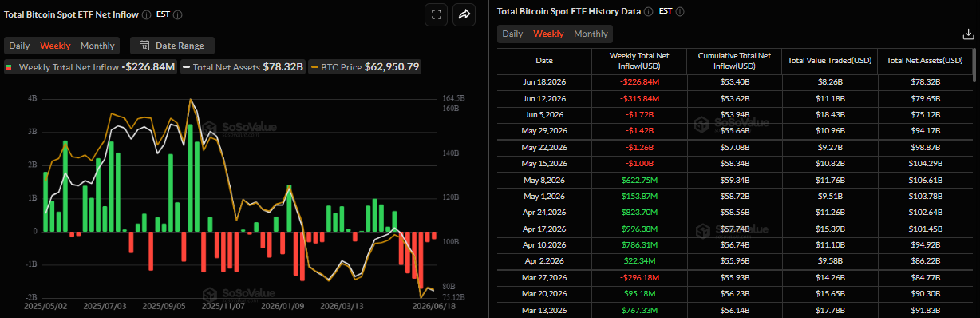Screen dimensions: 980x318
Task: Click the Jun 18,2026 date cell
Action: coord(543,82)
